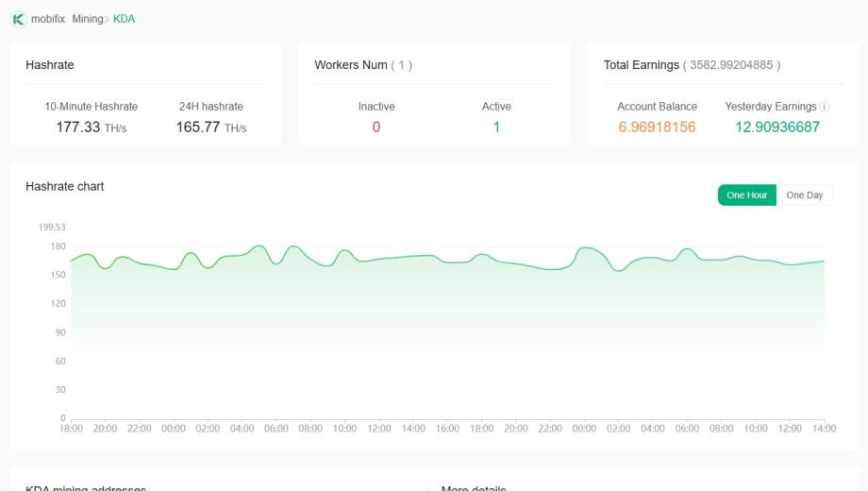Screen dimensions: 868x491
Task: Click the Active workers count 1
Action: click(496, 127)
